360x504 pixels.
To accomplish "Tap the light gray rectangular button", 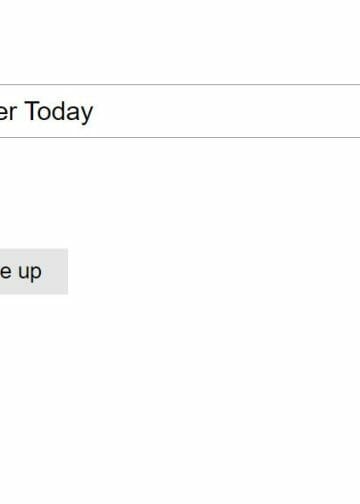I will click(x=34, y=271).
